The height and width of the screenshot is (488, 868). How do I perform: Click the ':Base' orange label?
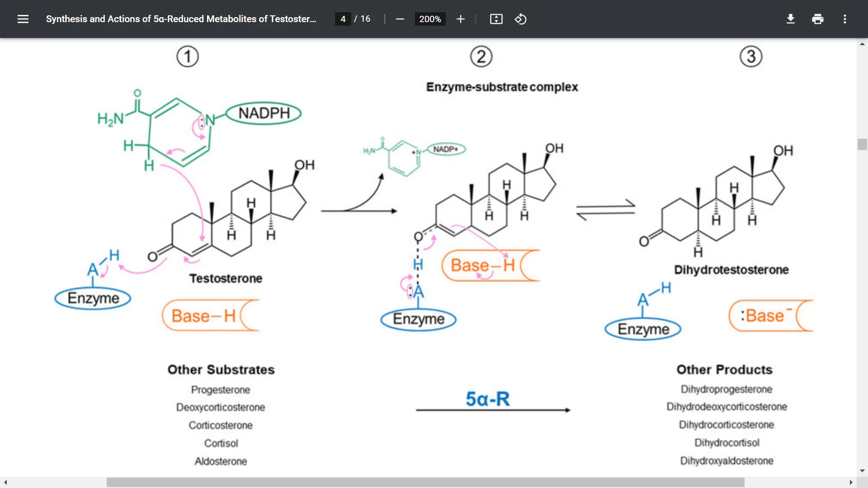click(766, 315)
